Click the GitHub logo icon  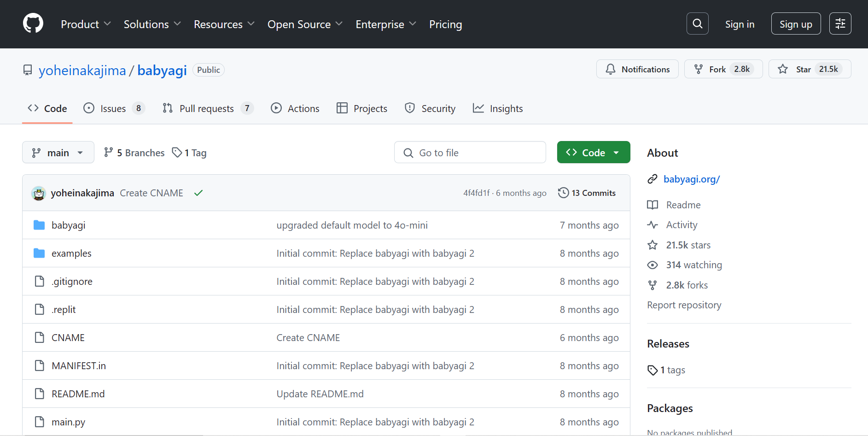coord(33,24)
